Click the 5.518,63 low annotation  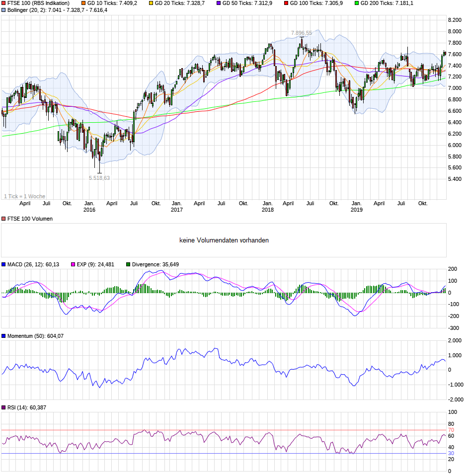pos(99,176)
